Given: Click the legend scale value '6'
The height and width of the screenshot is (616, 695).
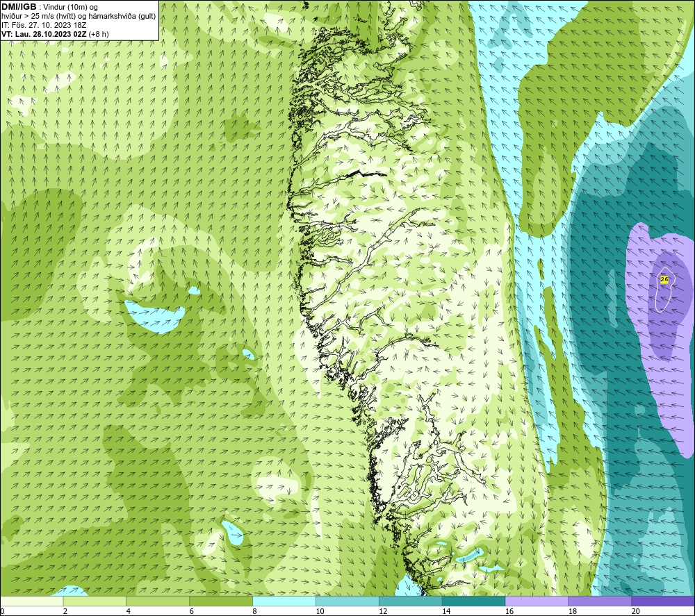Looking at the screenshot, I should (192, 612).
